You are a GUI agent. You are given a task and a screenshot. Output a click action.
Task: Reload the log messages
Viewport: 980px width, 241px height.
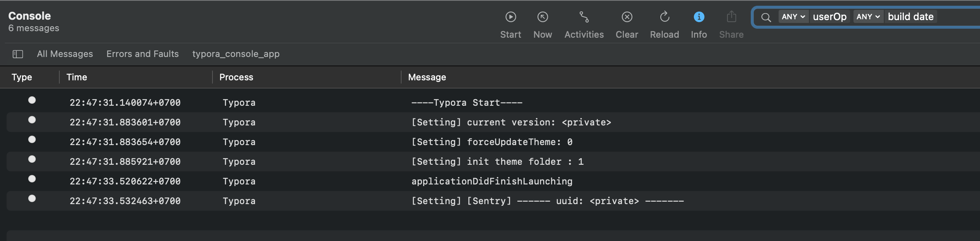tap(664, 25)
